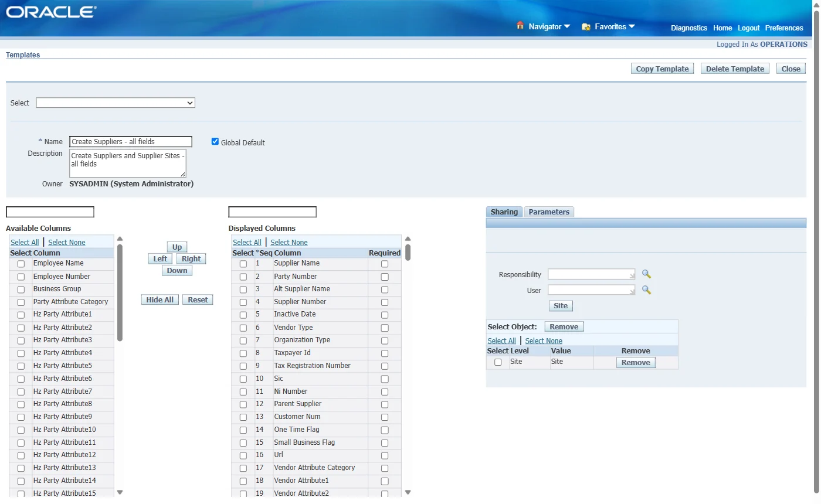Check the Site sharing level checkbox
The image size is (821, 504).
click(498, 362)
